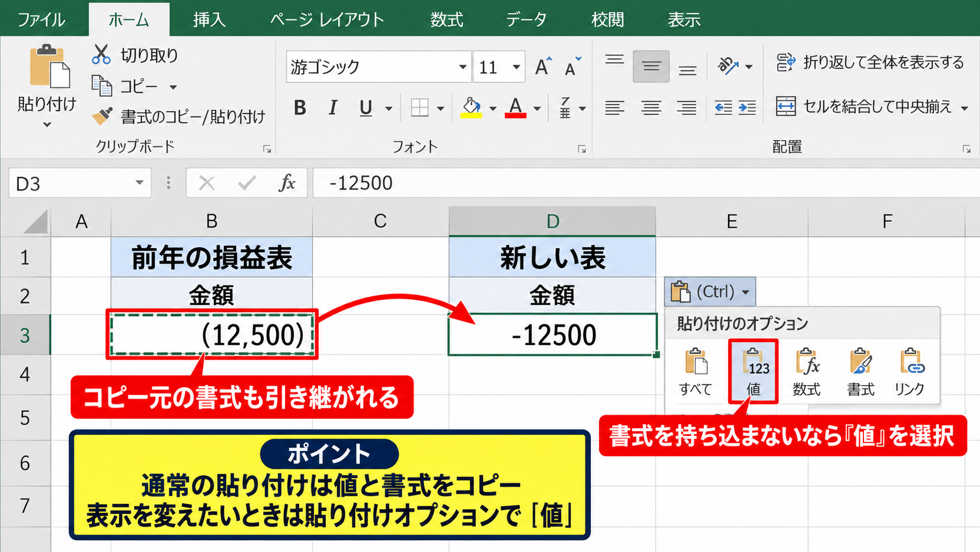Open the Paste Options (Ctrl) button
Viewport: 980px width, 552px height.
(x=710, y=292)
